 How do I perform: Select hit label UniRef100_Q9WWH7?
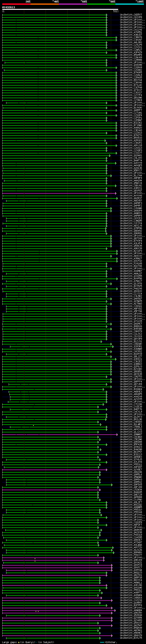tap(131, 434)
